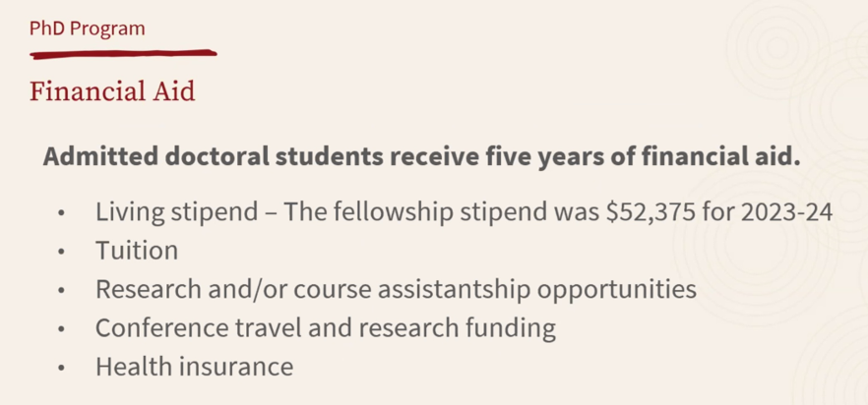Screen dimensions: 868x405
Task: Click the bullet dot before "Tuition"
Action: [x=63, y=252]
